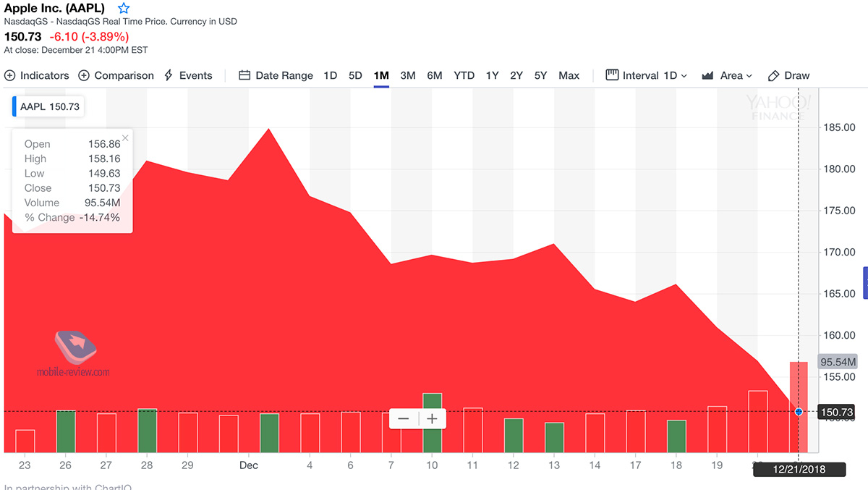Open the Indicators menu via its plus icon
This screenshot has width=868, height=490.
click(10, 75)
